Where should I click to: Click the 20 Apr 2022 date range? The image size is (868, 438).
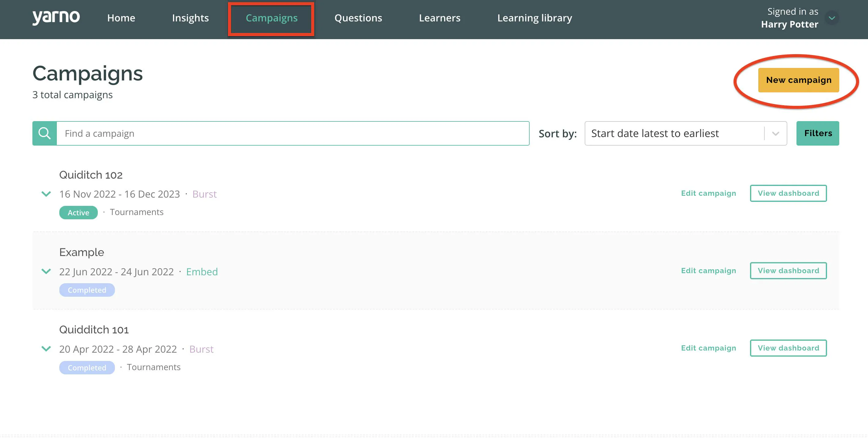click(118, 349)
